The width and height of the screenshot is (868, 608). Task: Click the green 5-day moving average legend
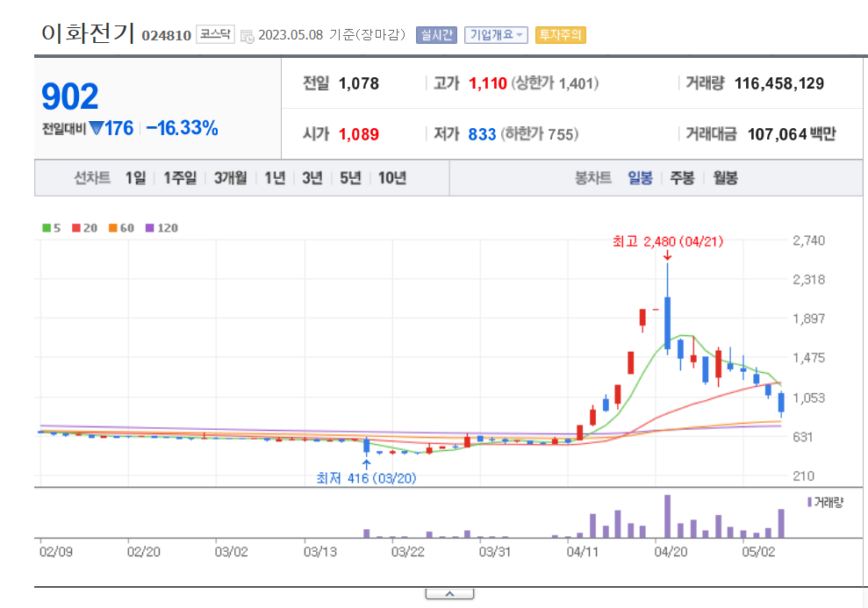(x=52, y=228)
